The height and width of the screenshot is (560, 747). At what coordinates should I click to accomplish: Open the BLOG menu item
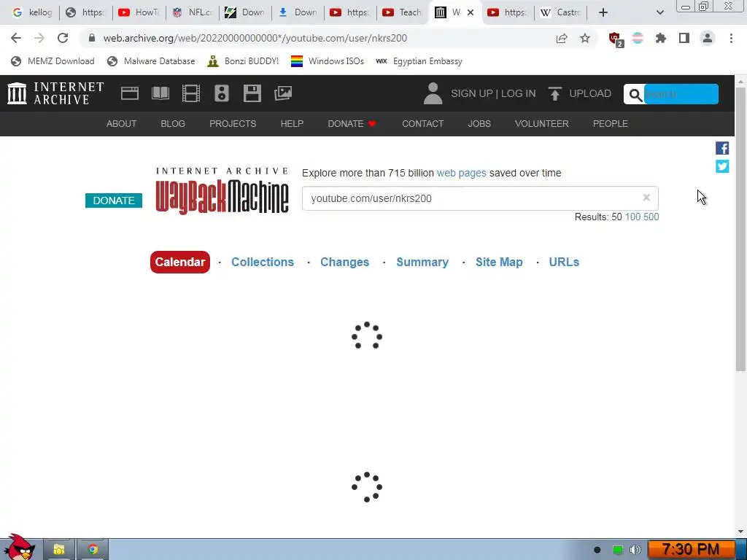click(x=173, y=124)
